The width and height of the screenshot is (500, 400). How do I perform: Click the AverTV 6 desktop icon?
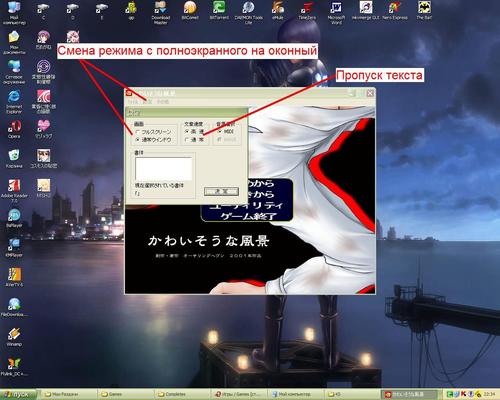point(14,278)
